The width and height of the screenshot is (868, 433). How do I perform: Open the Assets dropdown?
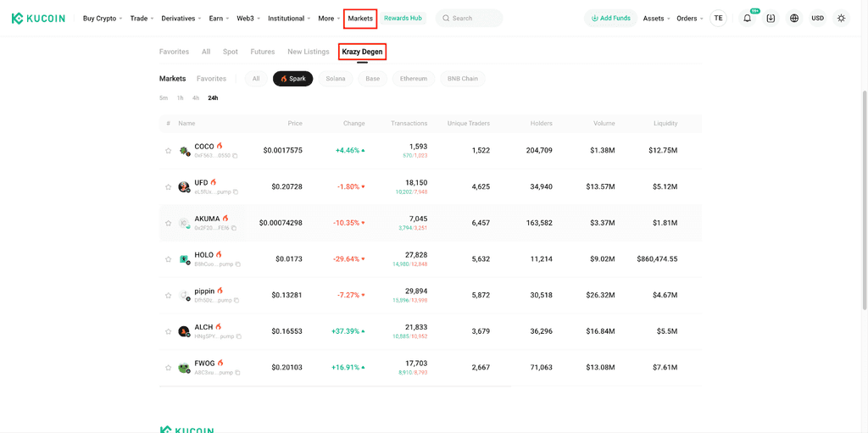pos(657,19)
